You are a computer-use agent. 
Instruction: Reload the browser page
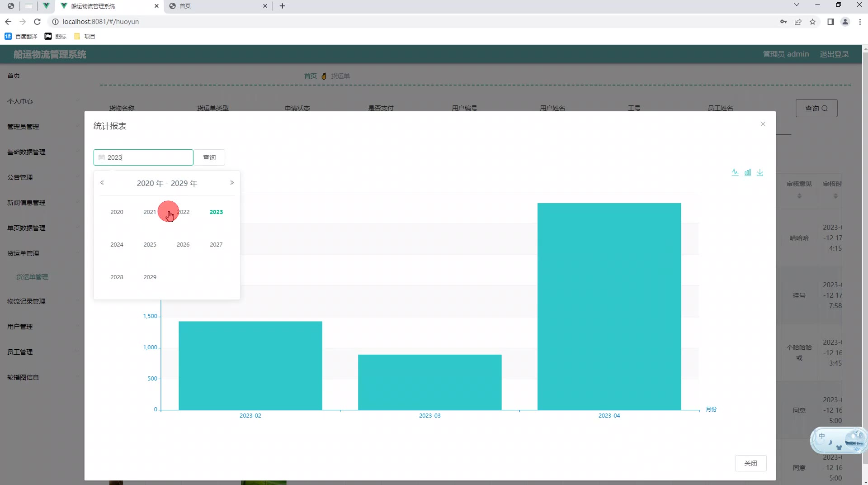pos(38,22)
